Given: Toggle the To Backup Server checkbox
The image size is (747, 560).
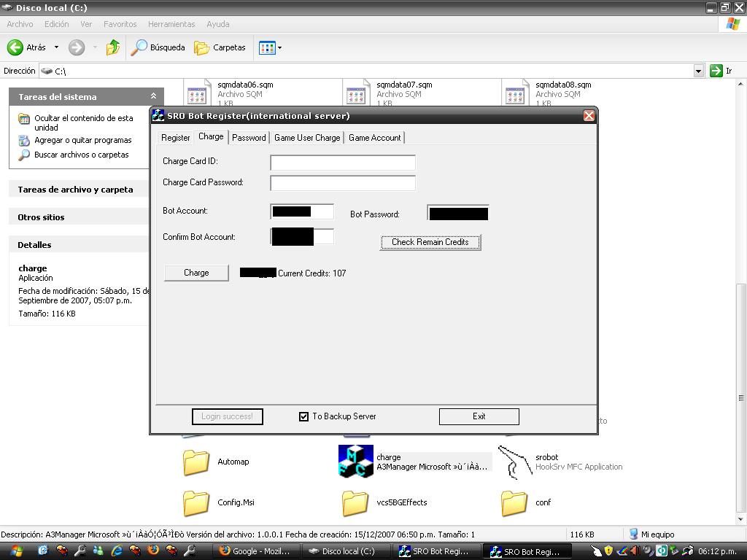Looking at the screenshot, I should click(304, 416).
